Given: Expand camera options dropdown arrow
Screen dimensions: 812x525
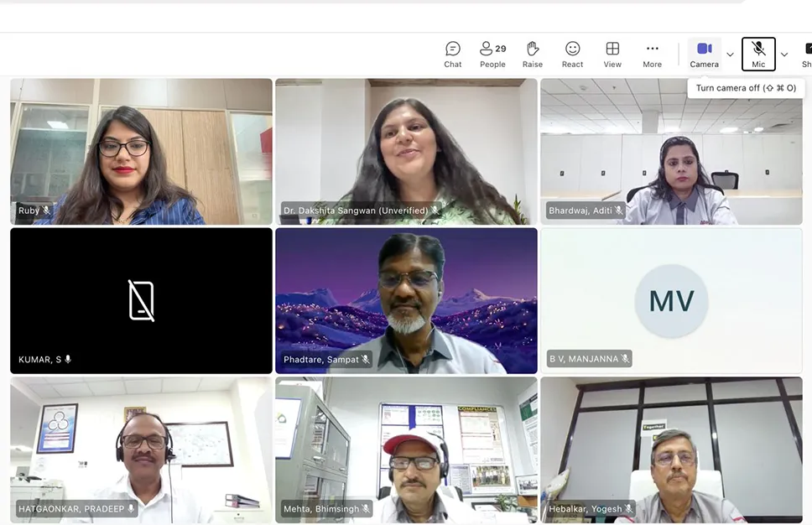Looking at the screenshot, I should coord(730,55).
